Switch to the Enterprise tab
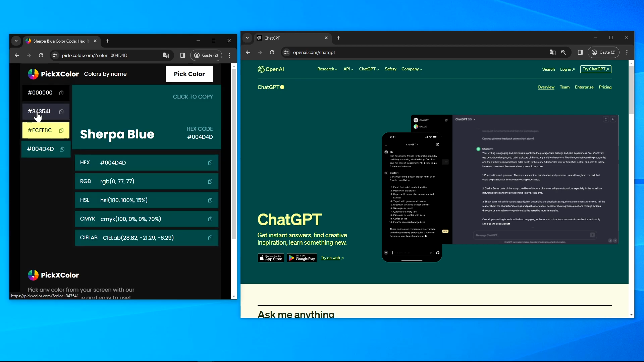Image resolution: width=644 pixels, height=362 pixels. 584,87
